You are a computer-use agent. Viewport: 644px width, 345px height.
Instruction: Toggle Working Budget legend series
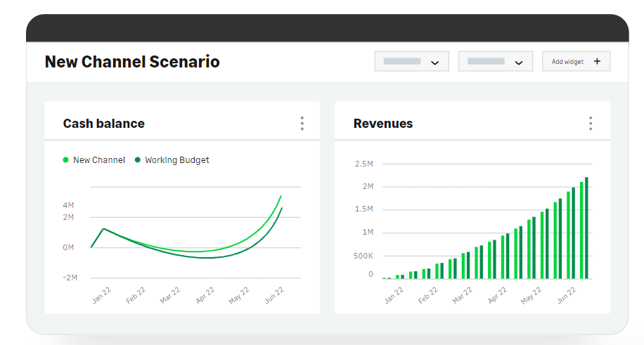pos(176,160)
